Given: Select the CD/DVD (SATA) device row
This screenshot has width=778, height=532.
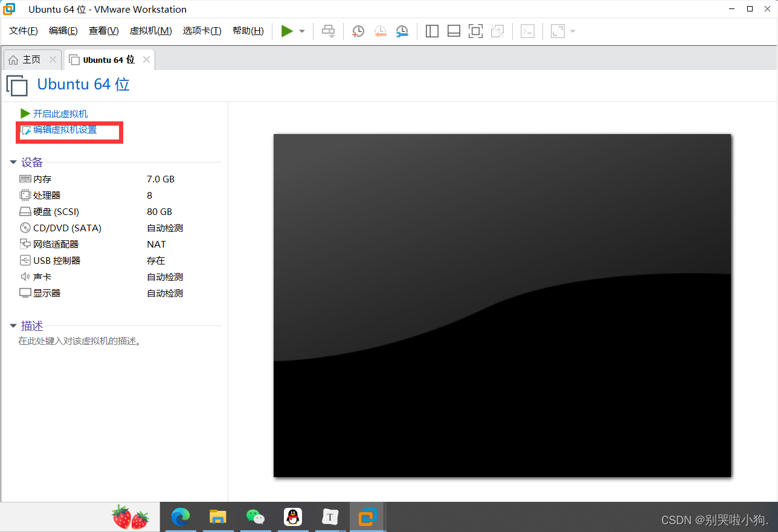Looking at the screenshot, I should [120, 228].
